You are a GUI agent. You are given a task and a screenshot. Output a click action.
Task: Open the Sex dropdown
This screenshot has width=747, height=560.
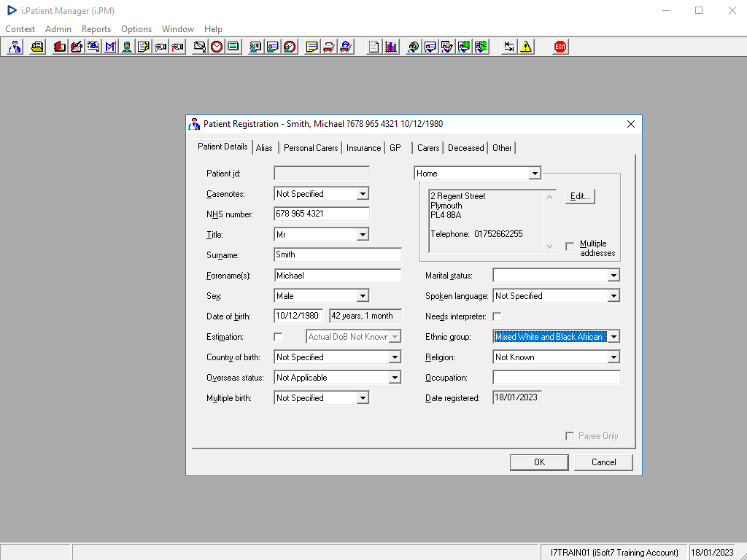tap(363, 296)
